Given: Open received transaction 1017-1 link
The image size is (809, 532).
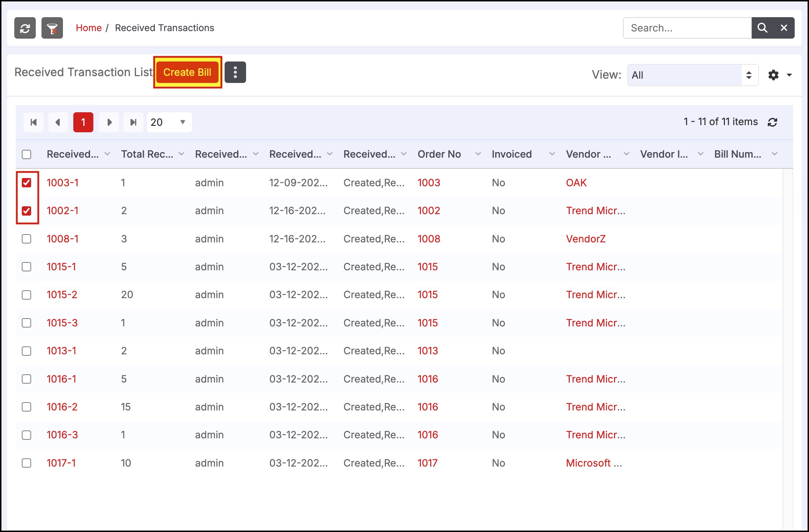Looking at the screenshot, I should pos(62,463).
